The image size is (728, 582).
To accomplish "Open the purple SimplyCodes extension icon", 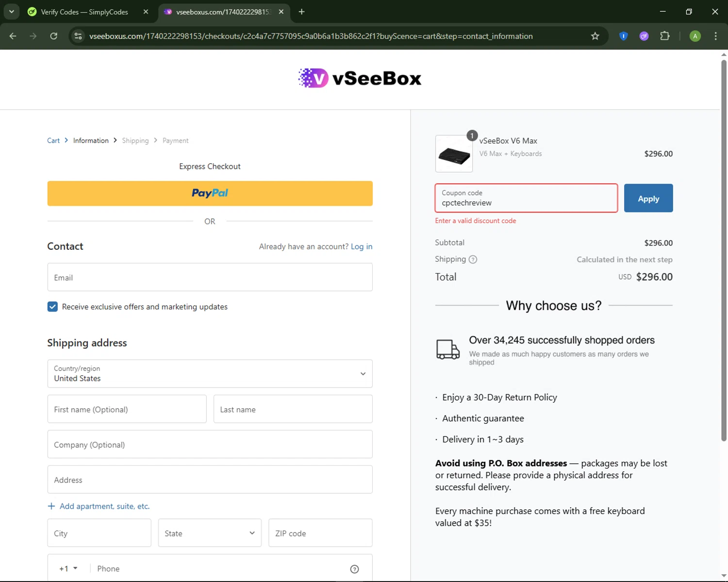I will tap(644, 36).
